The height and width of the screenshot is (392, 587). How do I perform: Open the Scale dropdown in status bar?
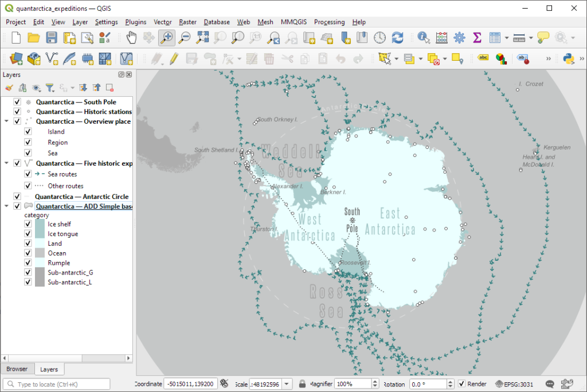(x=287, y=384)
